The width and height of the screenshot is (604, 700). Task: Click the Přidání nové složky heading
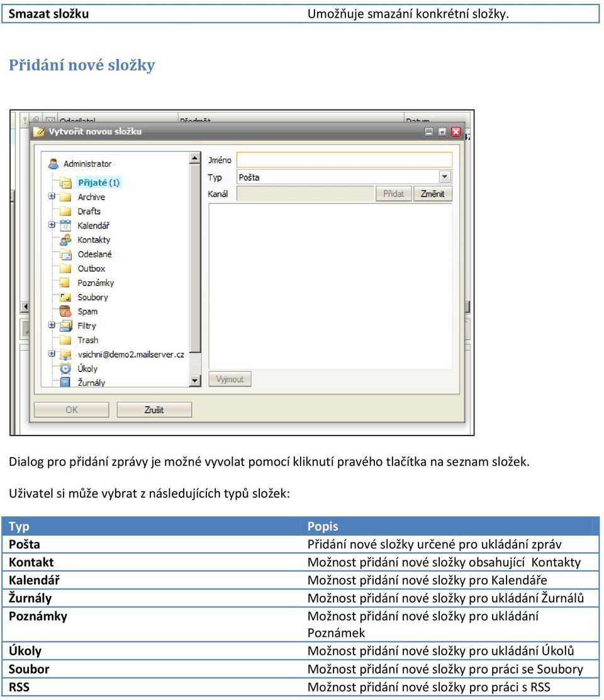point(82,65)
